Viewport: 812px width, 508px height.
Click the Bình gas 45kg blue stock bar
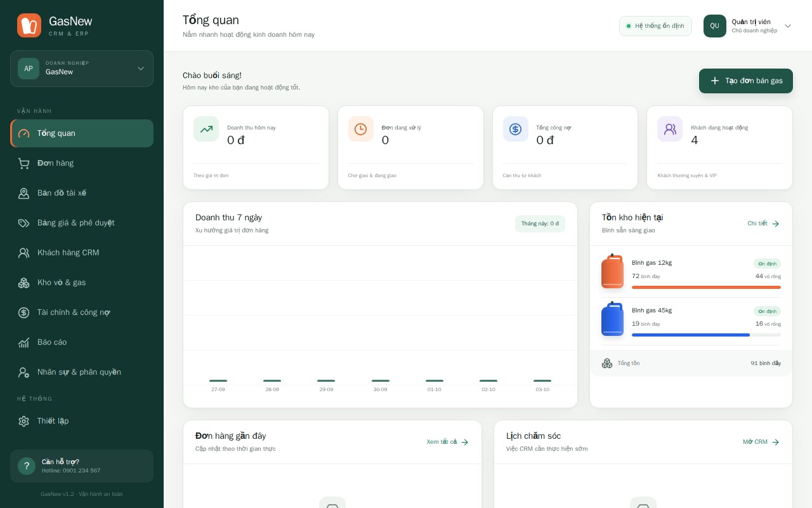[x=691, y=335]
